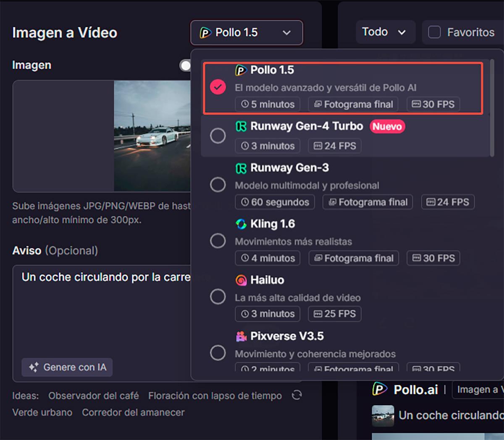Pick the Observador del café idea

coord(93,396)
